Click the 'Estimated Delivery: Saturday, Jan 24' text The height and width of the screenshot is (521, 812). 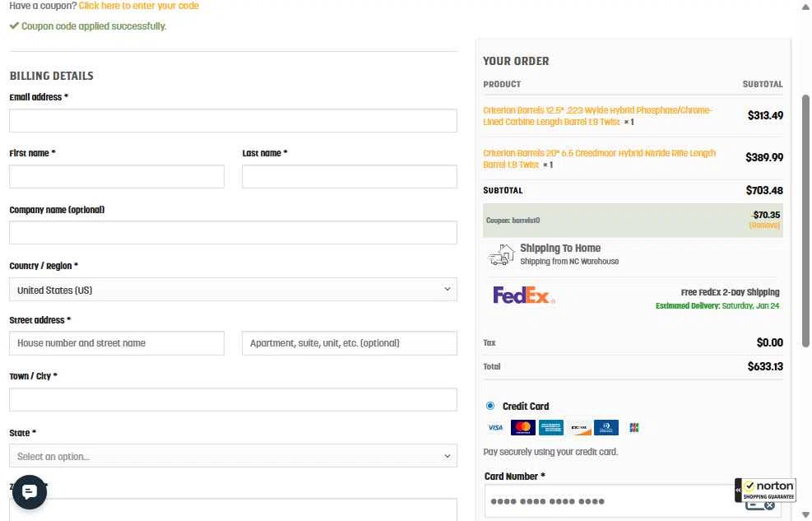[717, 305]
